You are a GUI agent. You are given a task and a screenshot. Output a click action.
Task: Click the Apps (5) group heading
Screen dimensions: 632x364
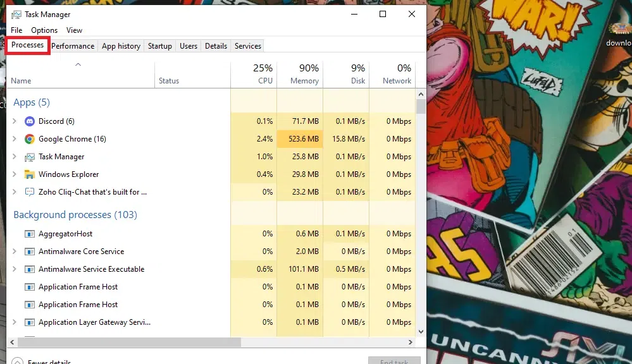point(32,102)
